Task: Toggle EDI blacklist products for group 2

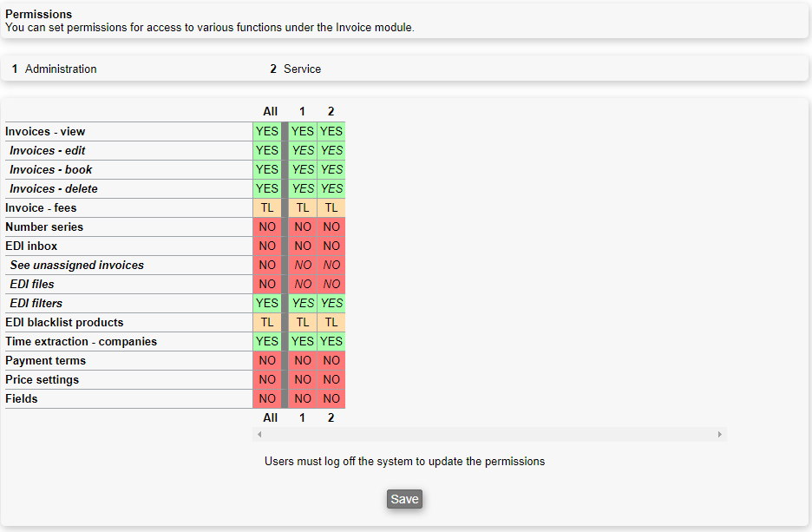Action: [x=331, y=323]
